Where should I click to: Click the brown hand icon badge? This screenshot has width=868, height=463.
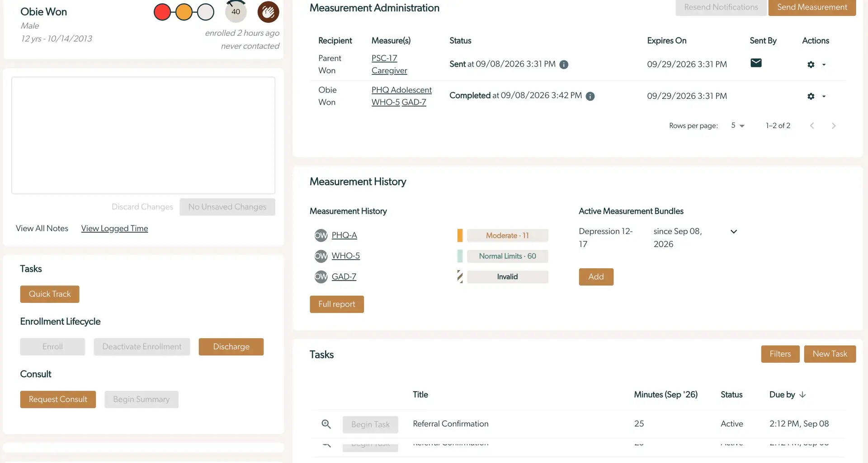pyautogui.click(x=268, y=12)
